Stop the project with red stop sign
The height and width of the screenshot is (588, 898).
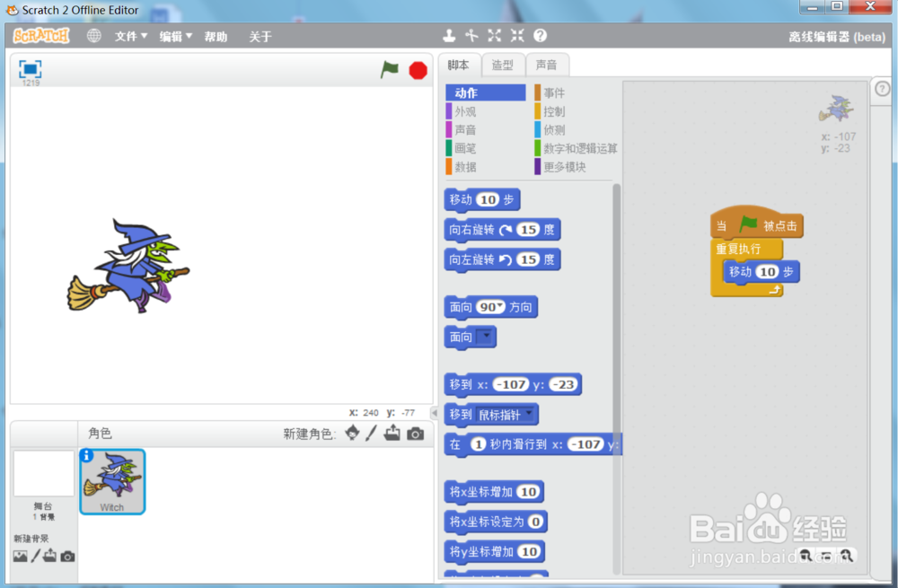coord(418,70)
